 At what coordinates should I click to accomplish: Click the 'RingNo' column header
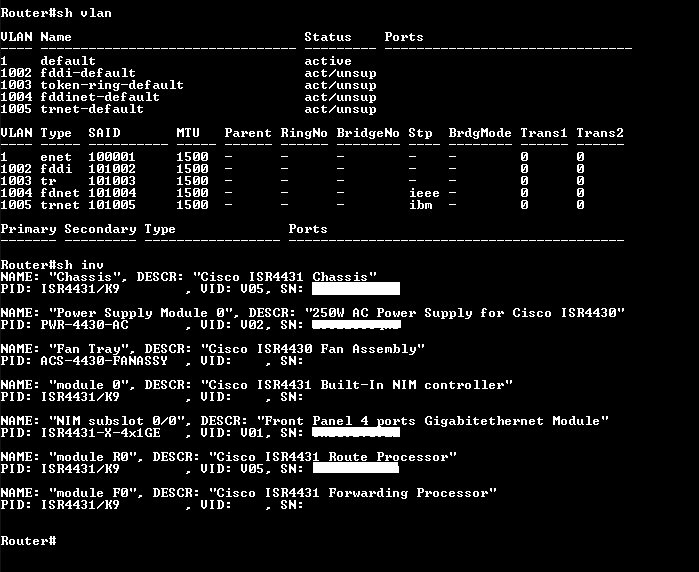click(x=304, y=133)
